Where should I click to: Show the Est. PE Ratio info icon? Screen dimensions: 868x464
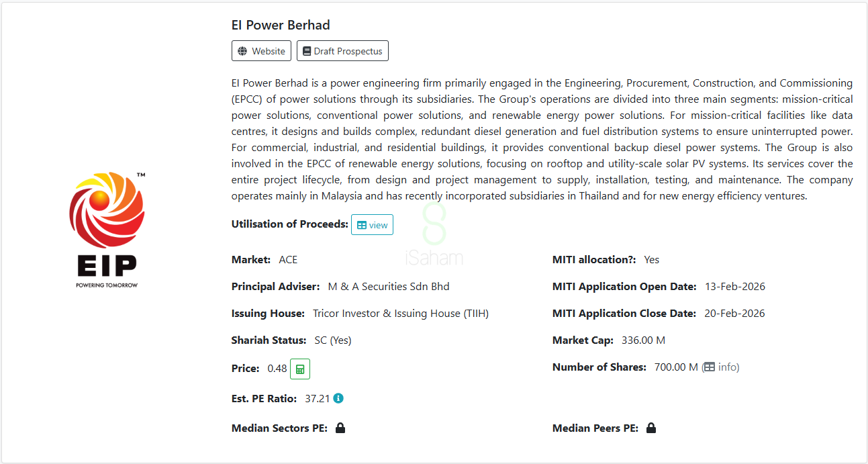[338, 398]
